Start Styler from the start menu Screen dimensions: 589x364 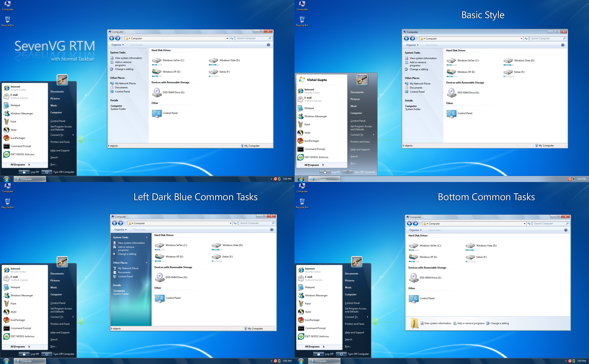pos(14,130)
